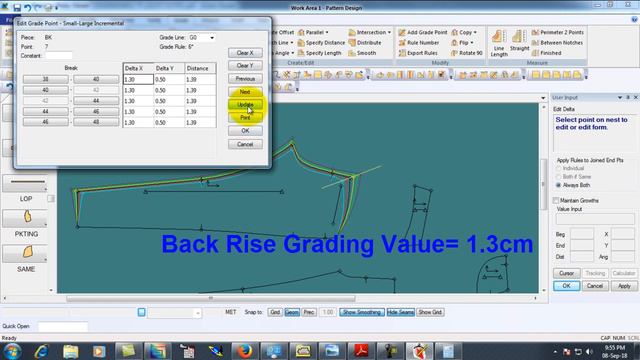The height and width of the screenshot is (360, 640).
Task: Click the Clear Y button
Action: pyautogui.click(x=245, y=66)
